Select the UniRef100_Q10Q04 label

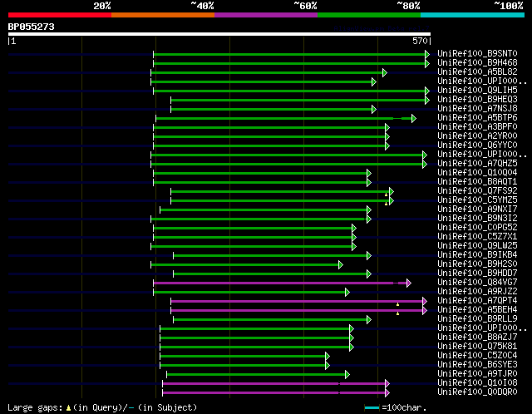click(x=477, y=173)
